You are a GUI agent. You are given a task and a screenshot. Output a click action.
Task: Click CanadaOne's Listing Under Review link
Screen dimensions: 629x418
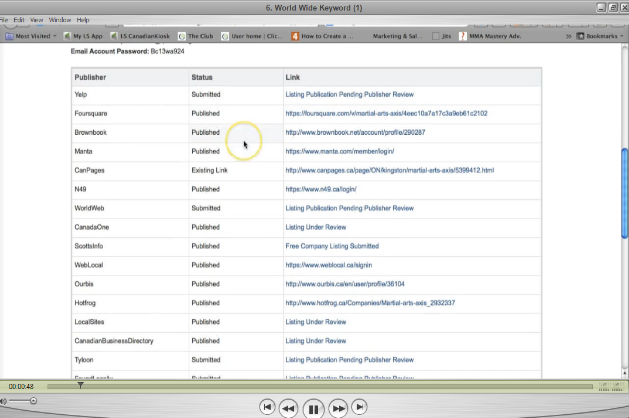(316, 227)
